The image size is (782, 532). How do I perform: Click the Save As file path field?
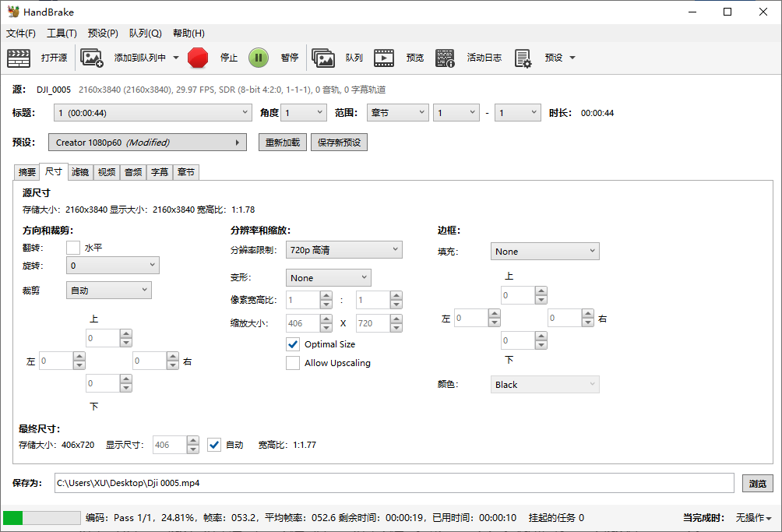393,483
